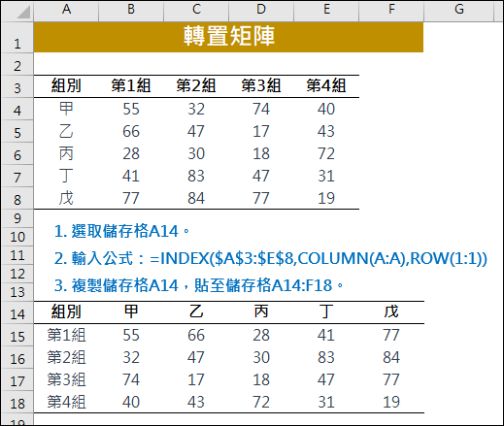Image resolution: width=504 pixels, height=426 pixels.
Task: Click cell E4 with value 40
Action: point(326,109)
